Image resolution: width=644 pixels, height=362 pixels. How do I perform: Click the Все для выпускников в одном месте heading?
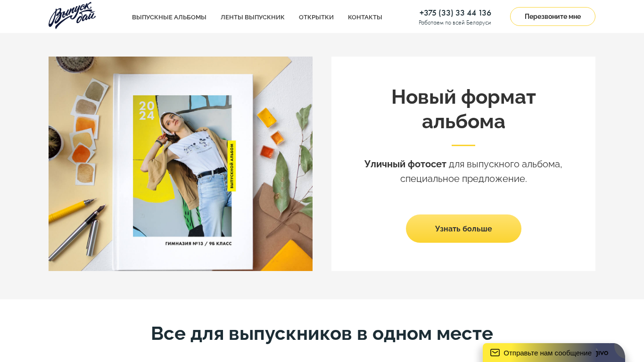click(322, 333)
